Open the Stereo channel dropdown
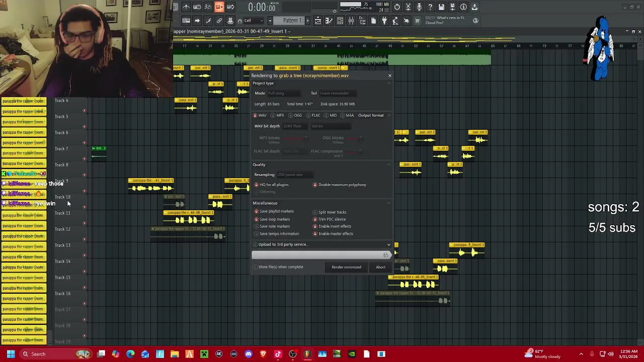The height and width of the screenshot is (362, 644). [330, 126]
